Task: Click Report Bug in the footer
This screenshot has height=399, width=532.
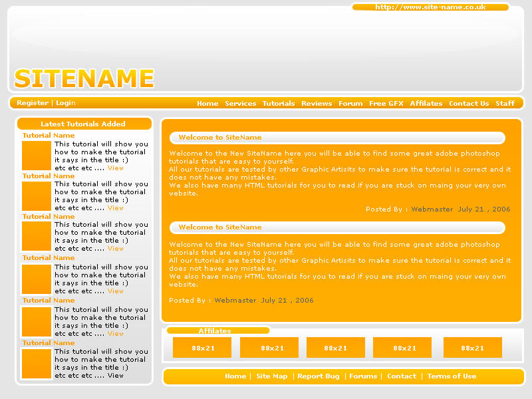Action: click(x=318, y=376)
